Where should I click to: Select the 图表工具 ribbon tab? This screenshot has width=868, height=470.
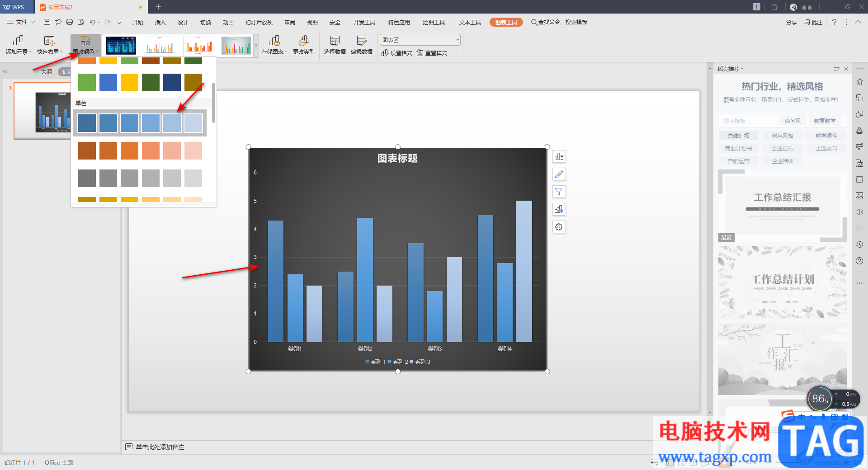pyautogui.click(x=506, y=22)
